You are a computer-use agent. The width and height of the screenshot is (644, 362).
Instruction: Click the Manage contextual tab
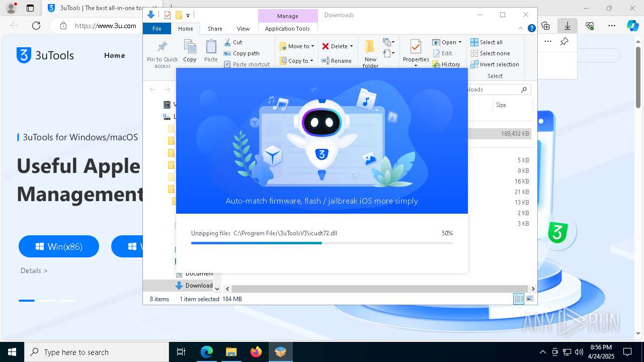tap(288, 16)
